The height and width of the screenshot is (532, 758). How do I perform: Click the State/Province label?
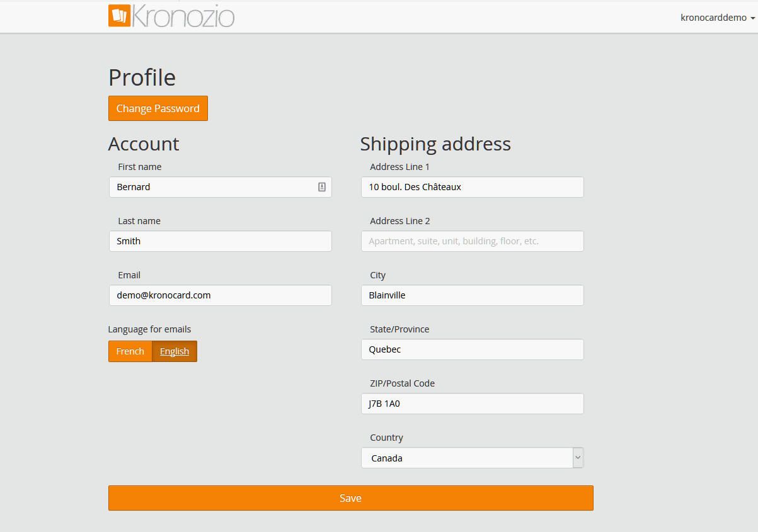click(x=399, y=329)
